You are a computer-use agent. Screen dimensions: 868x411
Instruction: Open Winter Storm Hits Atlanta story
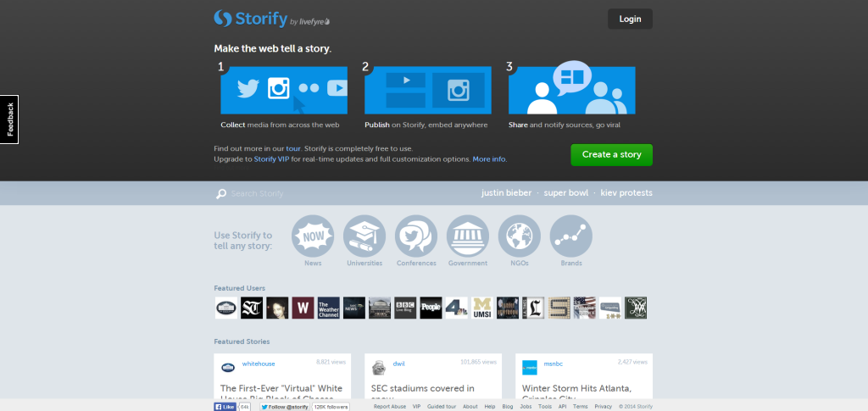coord(576,393)
